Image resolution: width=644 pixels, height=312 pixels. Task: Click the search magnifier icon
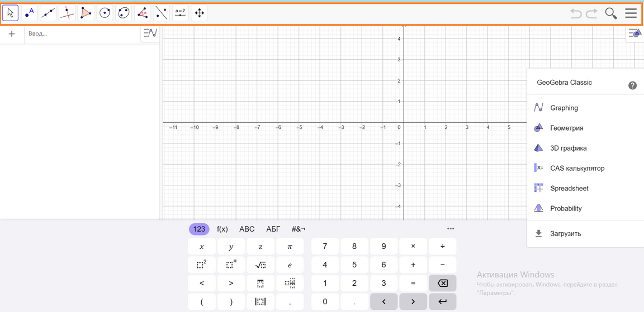click(x=611, y=13)
